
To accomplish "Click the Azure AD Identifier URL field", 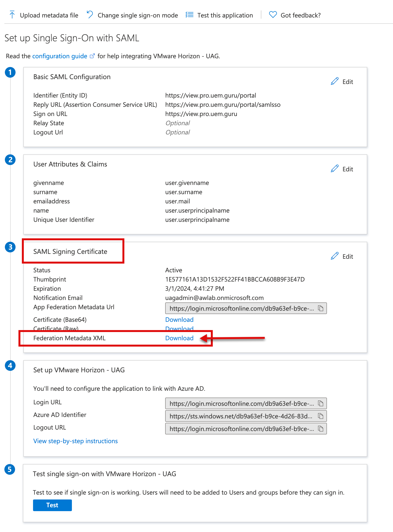I will (241, 416).
